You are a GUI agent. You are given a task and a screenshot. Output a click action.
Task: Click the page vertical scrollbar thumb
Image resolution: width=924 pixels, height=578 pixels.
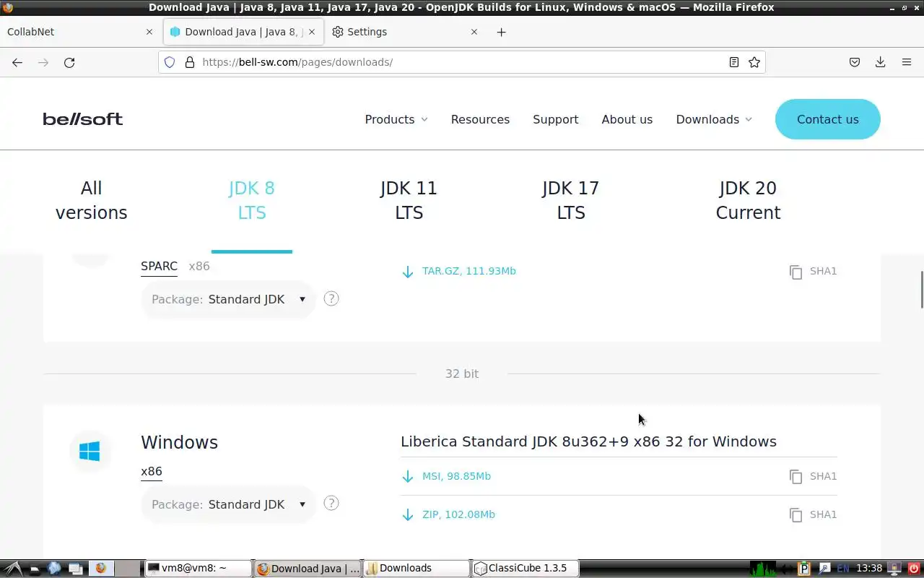[x=921, y=290]
